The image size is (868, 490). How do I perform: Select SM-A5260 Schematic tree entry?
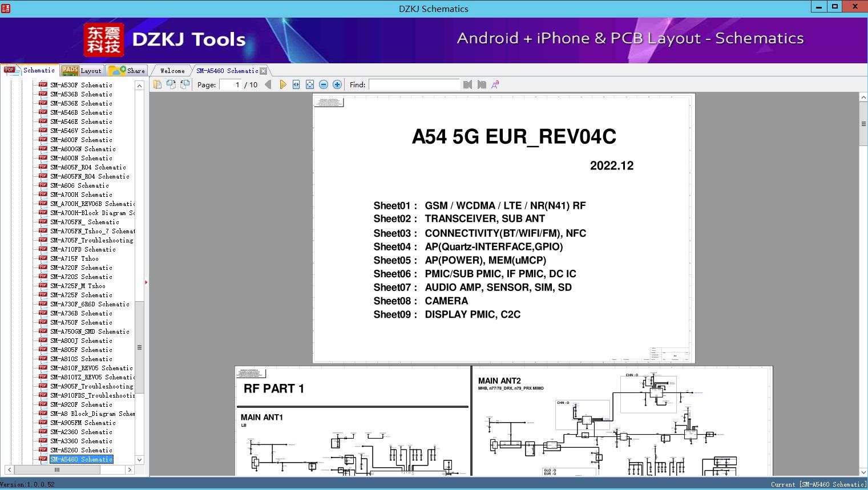81,450
